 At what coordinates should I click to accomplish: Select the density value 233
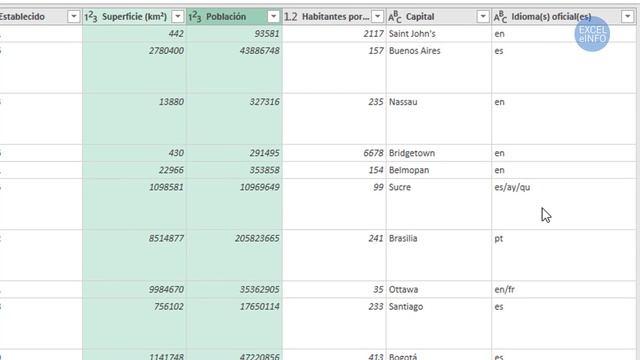click(334, 323)
